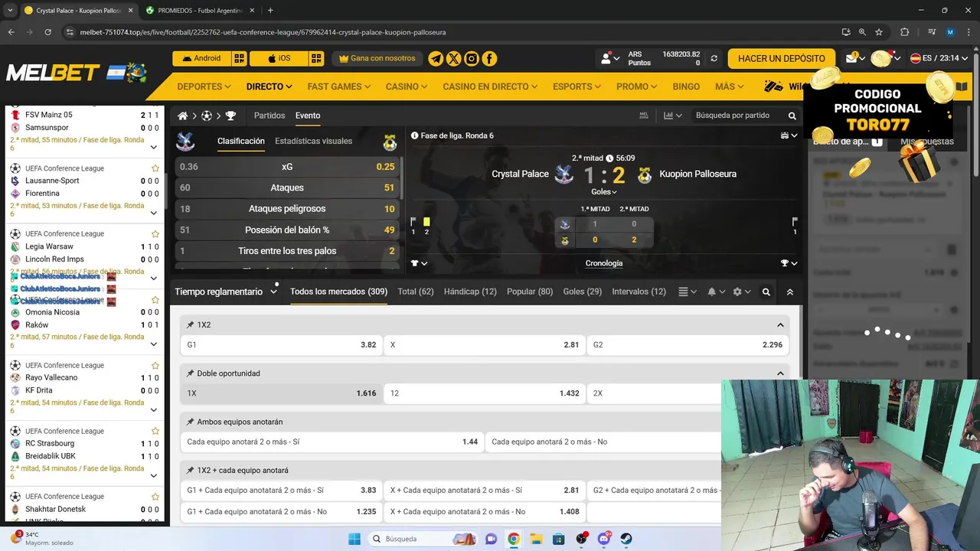
Task: Open the MEL zone icon
Action: 643,116
